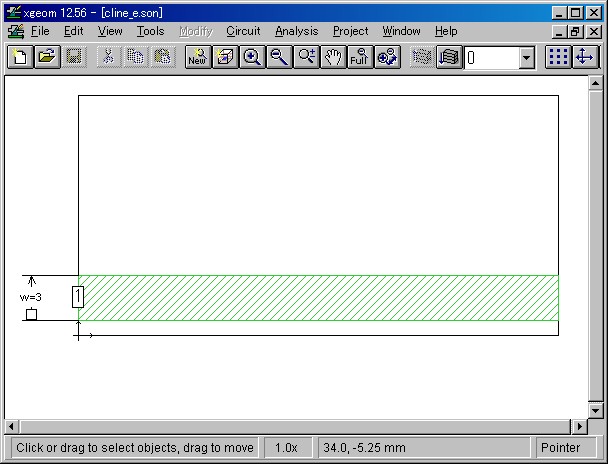This screenshot has height=464, width=608.
Task: Open the Circuit menu
Action: click(x=243, y=31)
